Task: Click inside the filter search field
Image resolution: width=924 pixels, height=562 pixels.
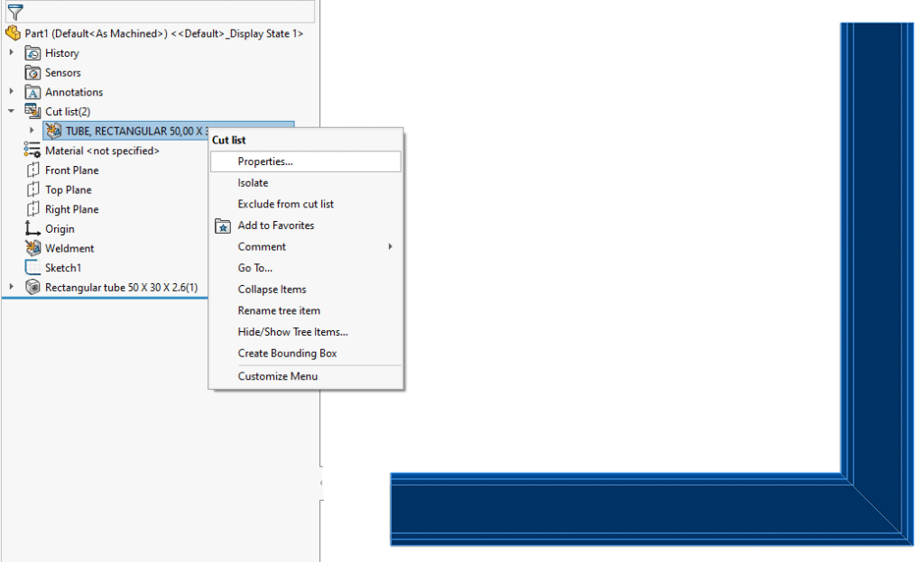Action: pos(162,11)
